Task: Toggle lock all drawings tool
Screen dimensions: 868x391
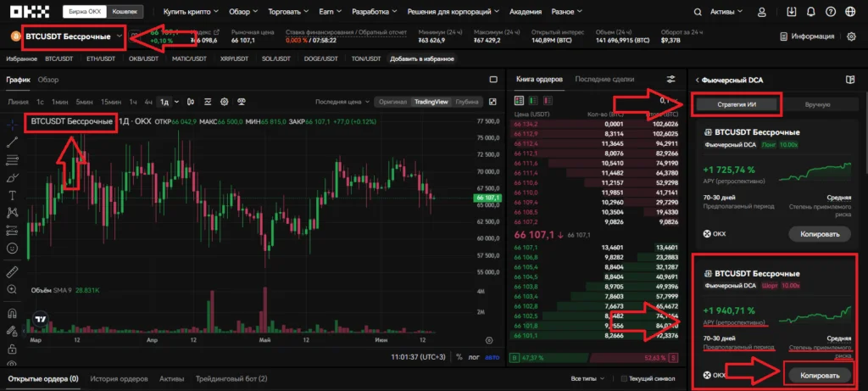Action: (x=12, y=349)
